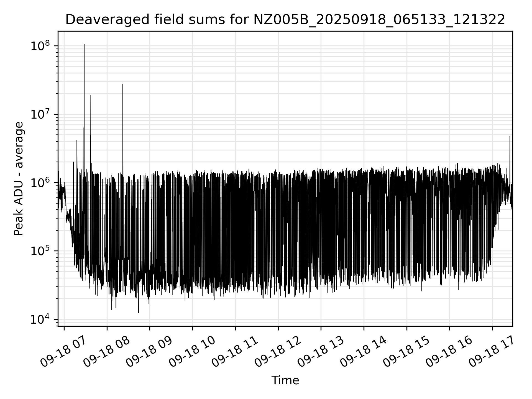Image resolution: width=532 pixels, height=399 pixels.
Task: Click the x-axis label 'Time'
Action: coord(285,380)
